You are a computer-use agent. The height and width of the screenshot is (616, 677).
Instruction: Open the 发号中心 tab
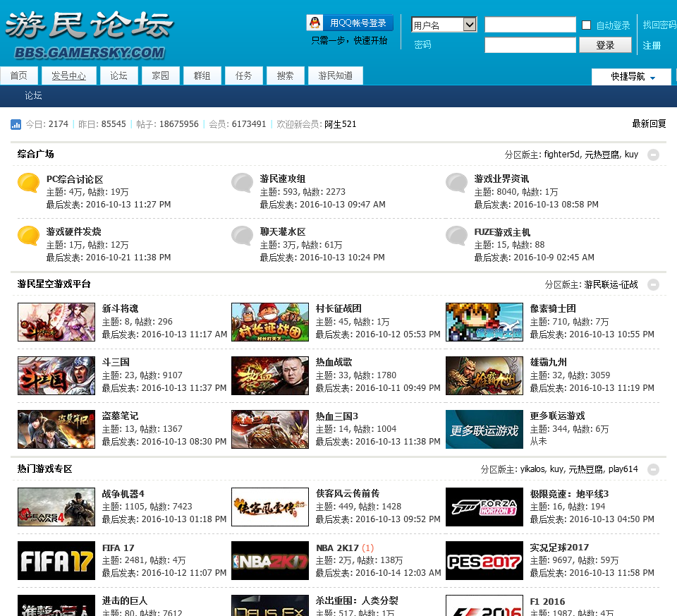(x=68, y=76)
